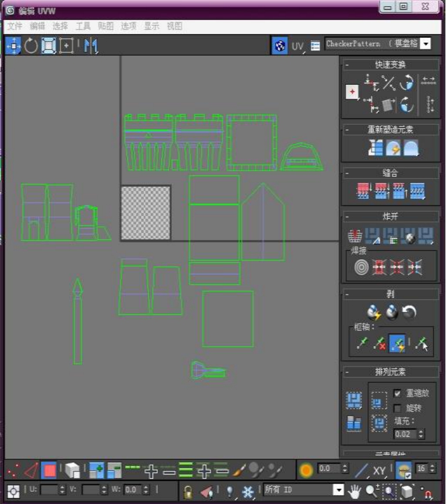Screen dimensions: 446x504
Task: Open the Edit (编辑) menu
Action: (37, 26)
